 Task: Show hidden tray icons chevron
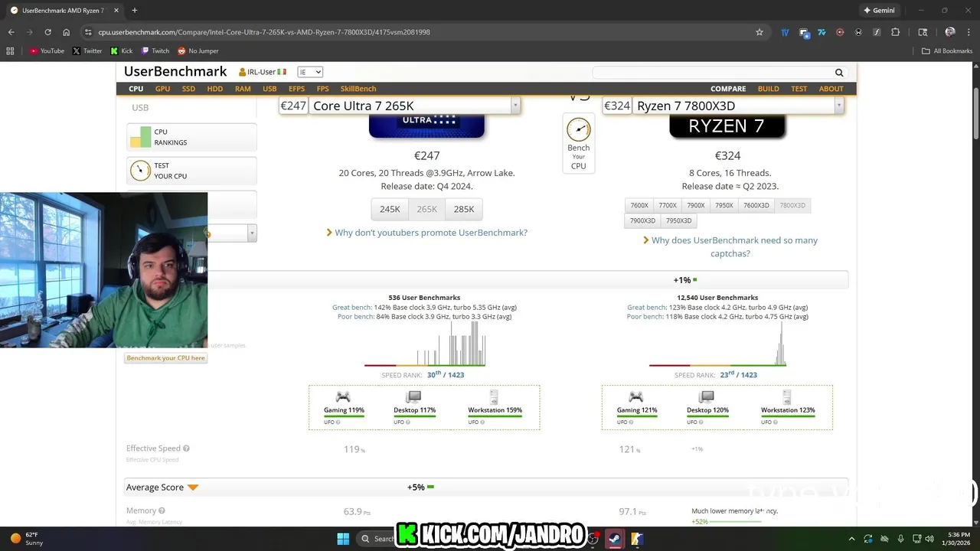point(851,539)
